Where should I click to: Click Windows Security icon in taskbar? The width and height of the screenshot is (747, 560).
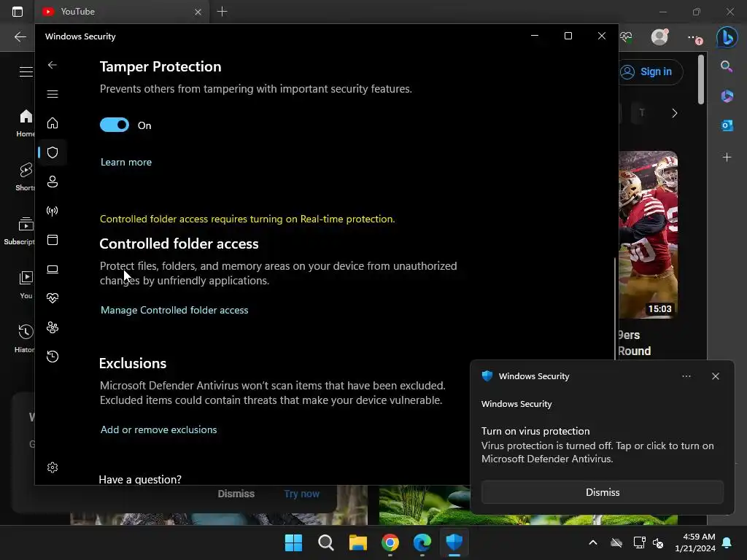click(x=454, y=542)
